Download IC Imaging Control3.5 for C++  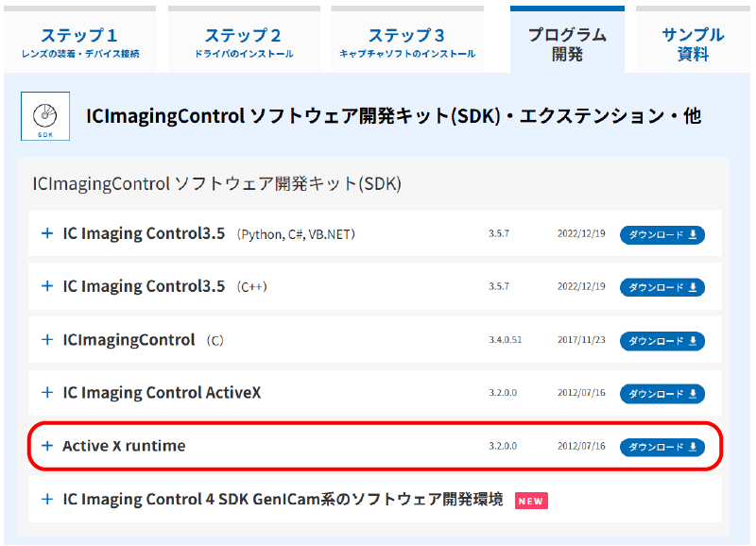point(661,287)
